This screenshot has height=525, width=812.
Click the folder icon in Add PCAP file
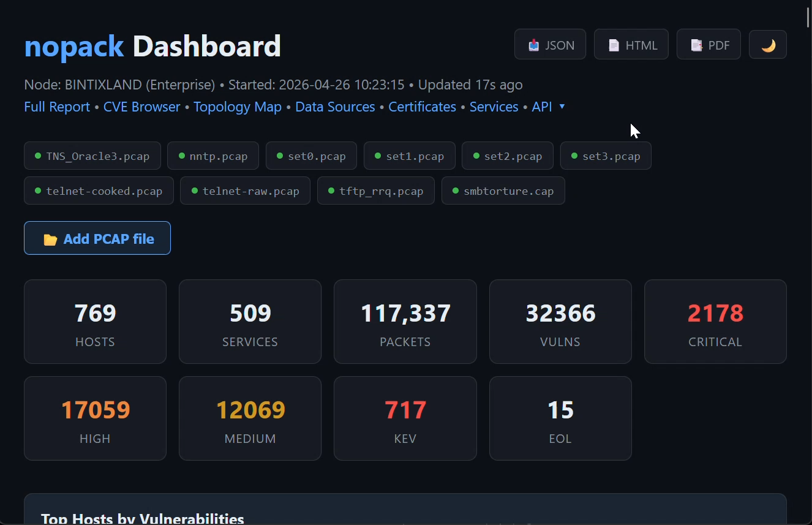[x=50, y=239]
